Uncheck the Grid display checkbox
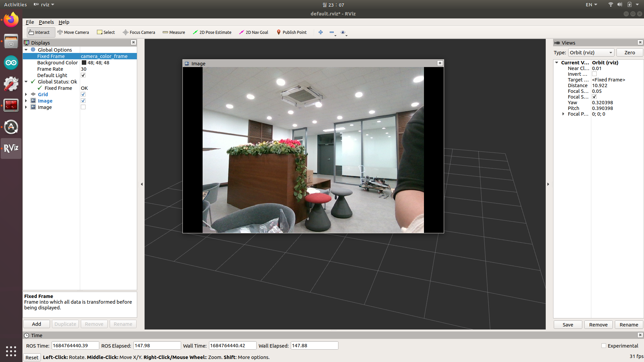The image size is (644, 362). 83,95
